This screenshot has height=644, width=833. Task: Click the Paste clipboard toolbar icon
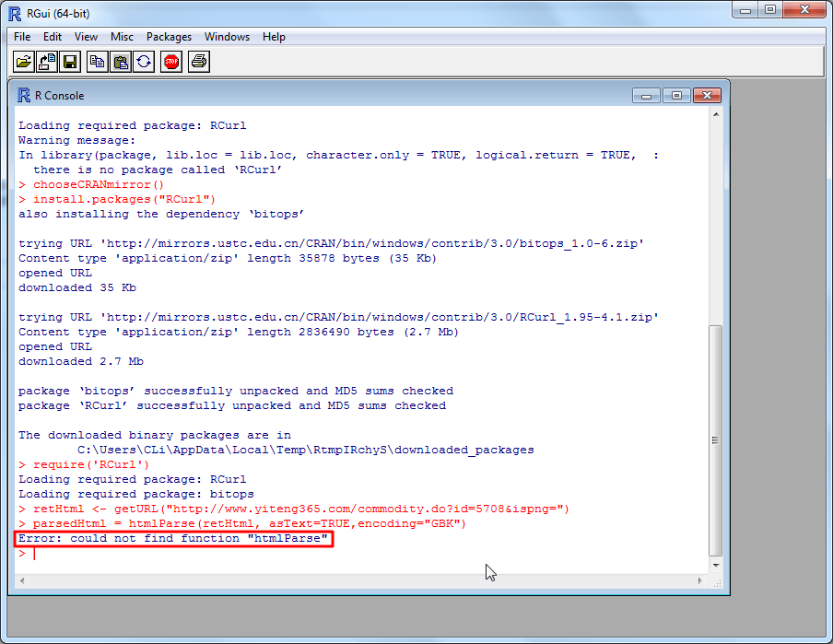(x=121, y=61)
